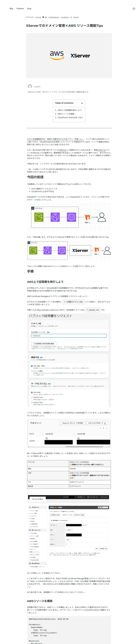Select ECDSA P 256 key algorithm
Image resolution: width=138 pixels, height=644 pixels.
(32, 397)
